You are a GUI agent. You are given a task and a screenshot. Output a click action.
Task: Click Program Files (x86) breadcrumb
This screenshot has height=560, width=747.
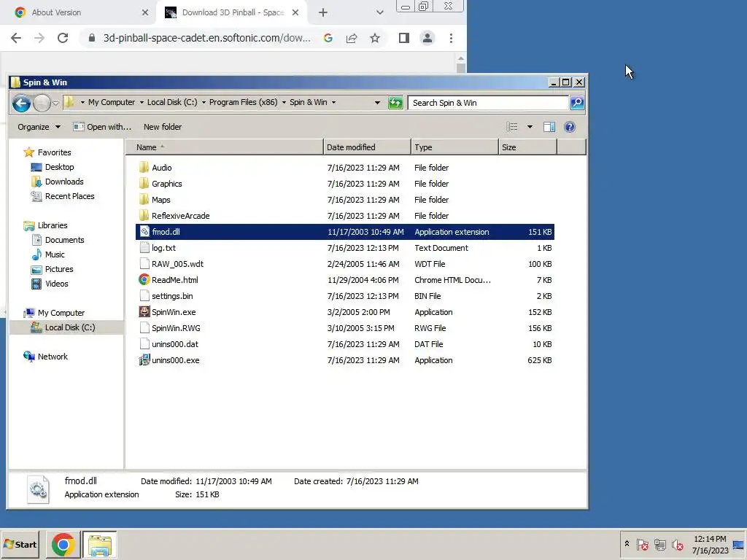[x=243, y=102]
